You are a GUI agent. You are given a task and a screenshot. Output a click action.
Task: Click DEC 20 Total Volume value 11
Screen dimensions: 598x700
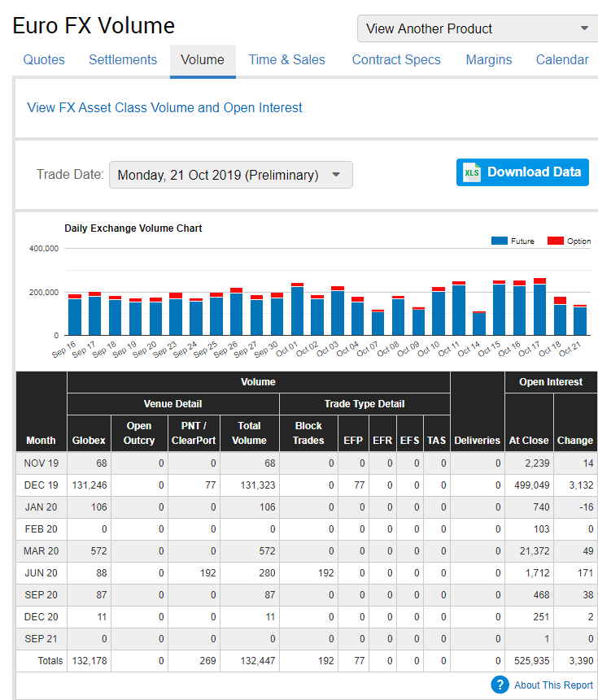[x=269, y=617]
